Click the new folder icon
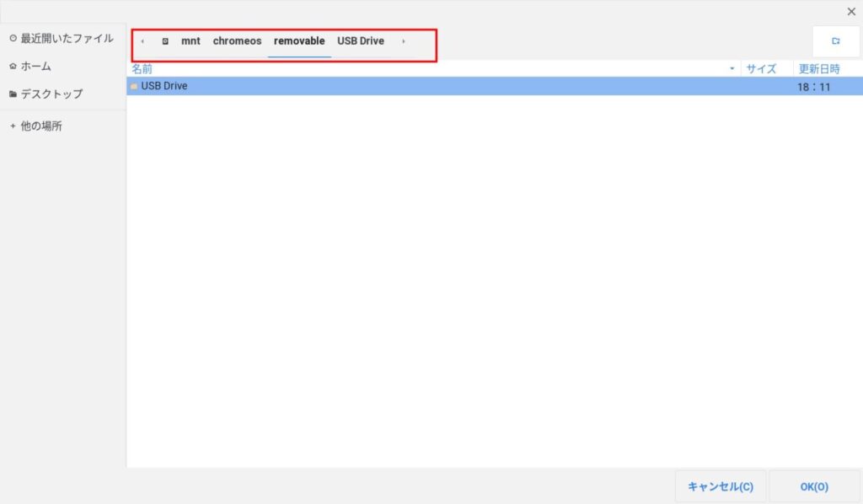Image resolution: width=863 pixels, height=504 pixels. (x=835, y=40)
